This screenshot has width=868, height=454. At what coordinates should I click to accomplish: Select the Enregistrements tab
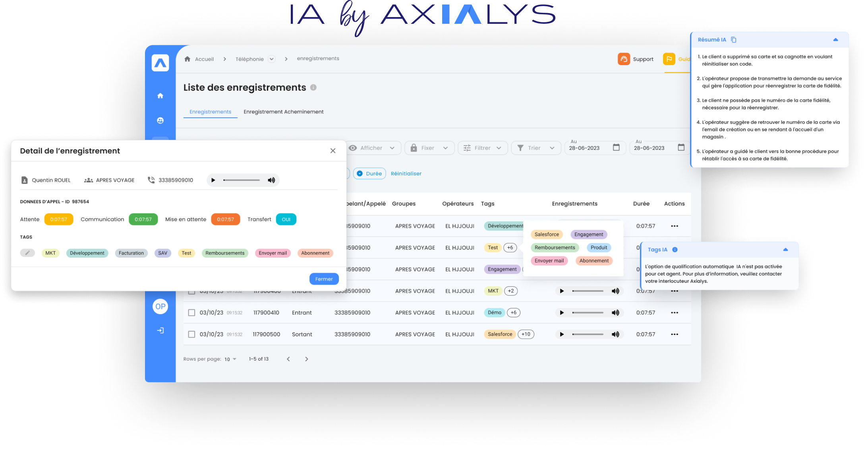tap(210, 111)
